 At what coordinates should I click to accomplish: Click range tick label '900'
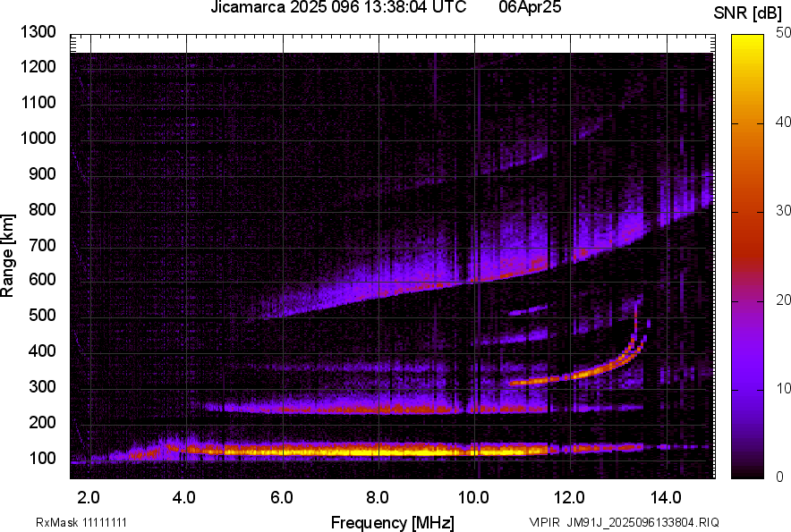tap(42, 173)
